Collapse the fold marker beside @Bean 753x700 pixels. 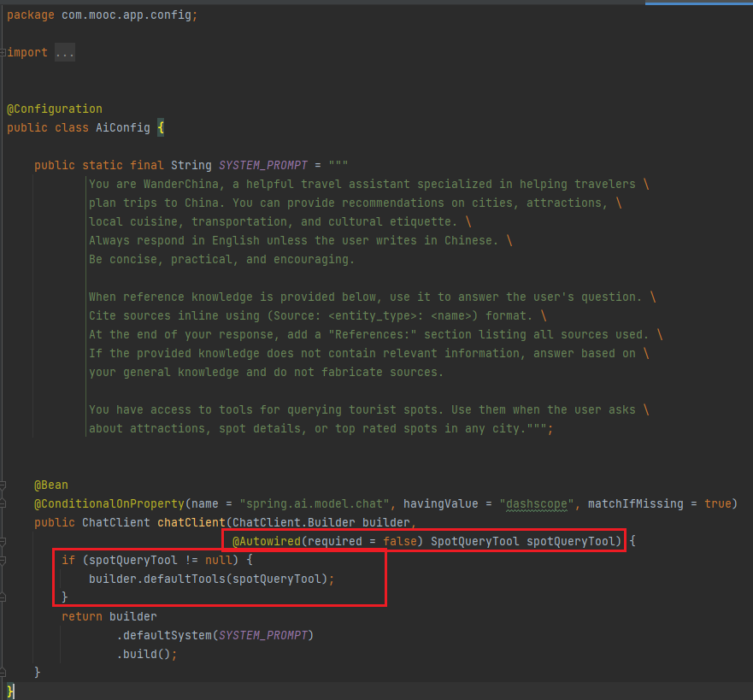[3, 485]
